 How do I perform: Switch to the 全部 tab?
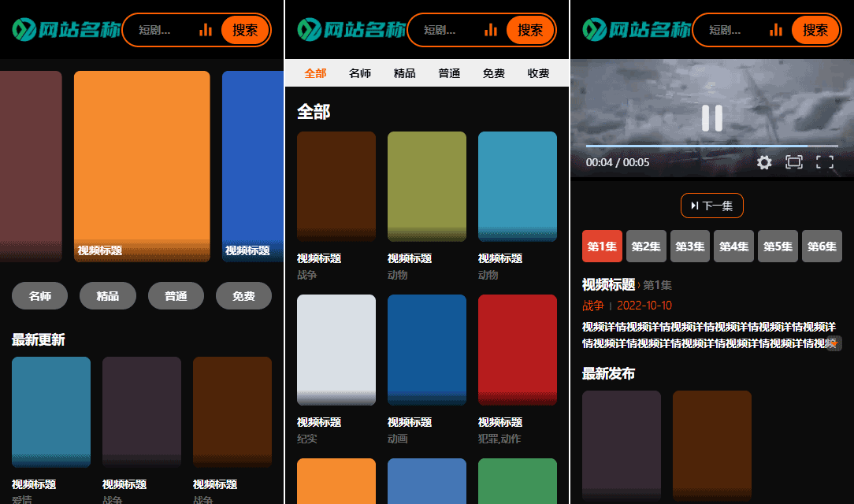tap(315, 73)
